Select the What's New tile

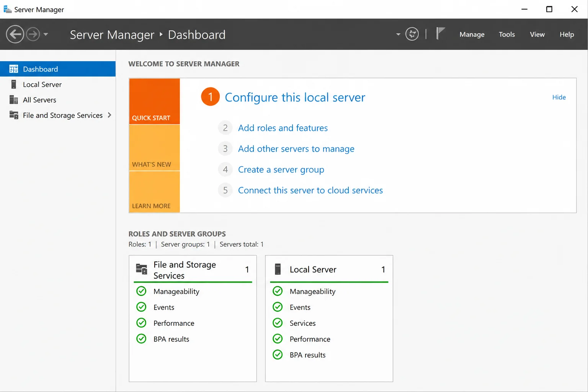[x=154, y=148]
